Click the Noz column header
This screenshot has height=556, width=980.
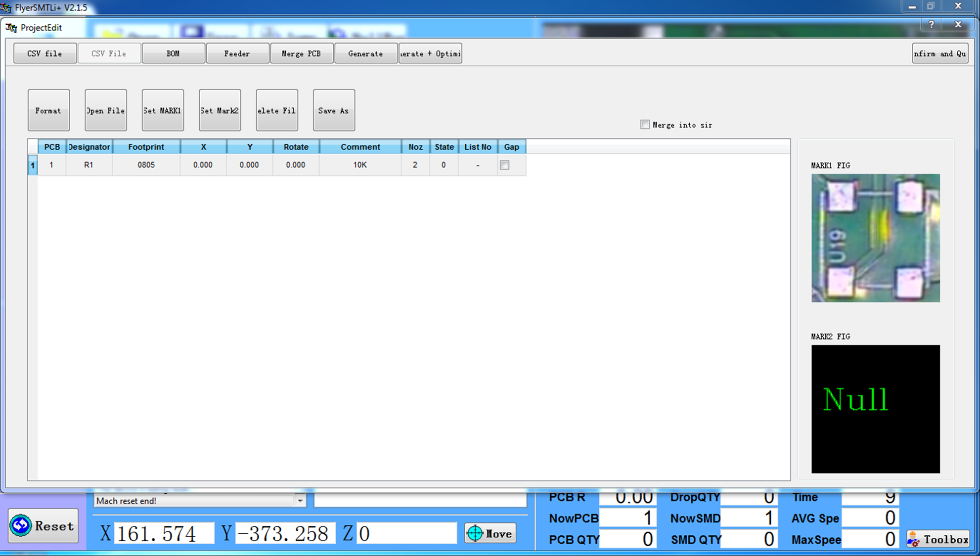click(415, 147)
